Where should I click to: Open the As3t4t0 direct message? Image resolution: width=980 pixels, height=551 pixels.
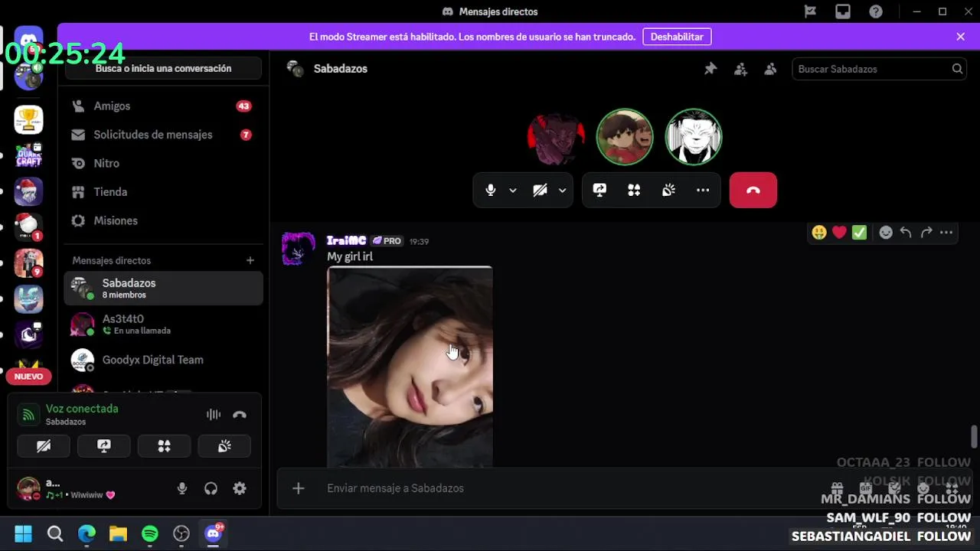point(163,324)
